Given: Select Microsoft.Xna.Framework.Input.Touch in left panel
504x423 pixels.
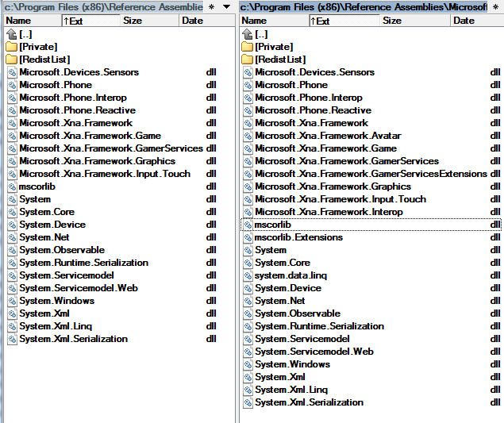Looking at the screenshot, I should coord(105,174).
